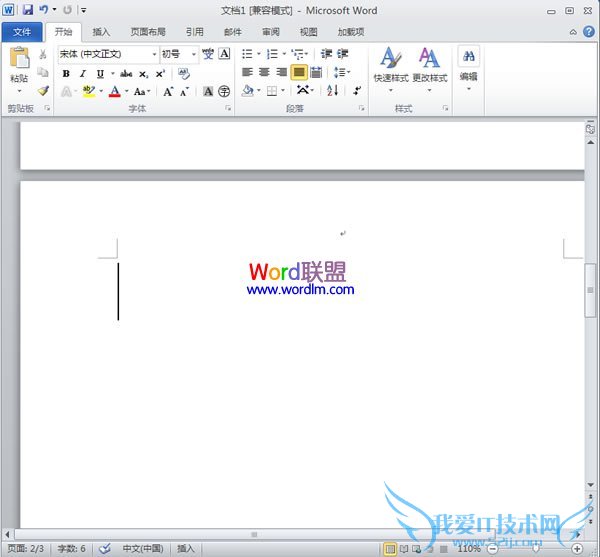This screenshot has height=557, width=600.
Task: Click 页面: 2/3 in status bar
Action: (26, 549)
